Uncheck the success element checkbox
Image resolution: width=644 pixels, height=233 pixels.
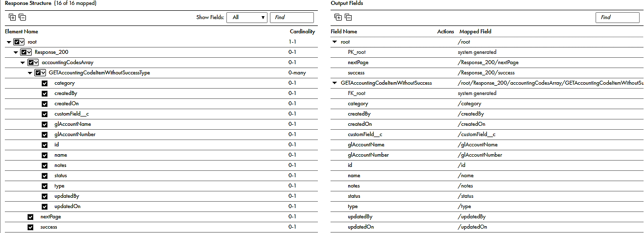31,227
